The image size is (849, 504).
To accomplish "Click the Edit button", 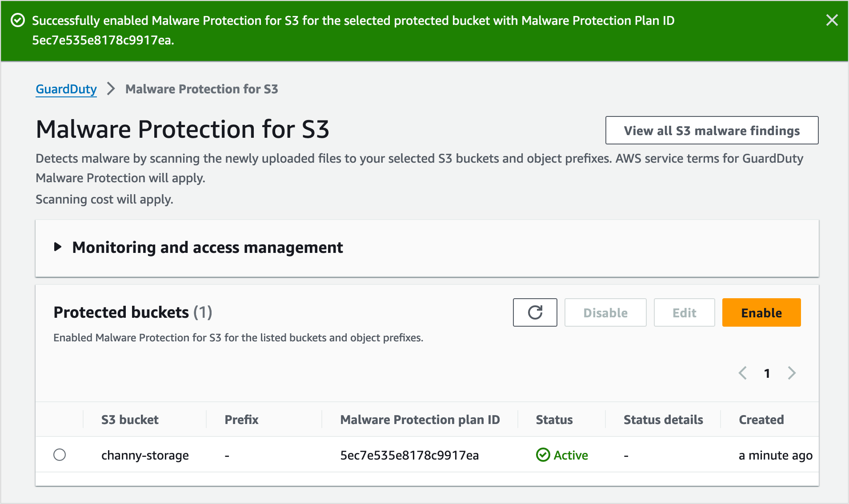I will [684, 313].
